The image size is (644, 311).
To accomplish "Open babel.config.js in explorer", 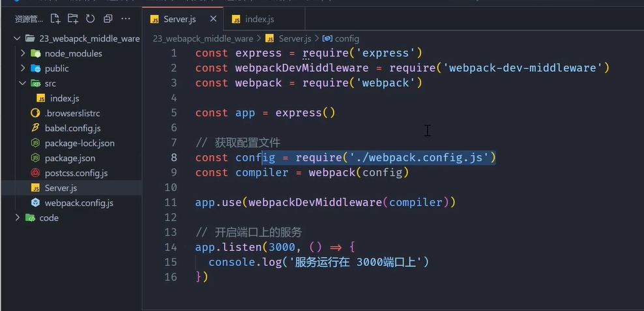I will coord(73,128).
